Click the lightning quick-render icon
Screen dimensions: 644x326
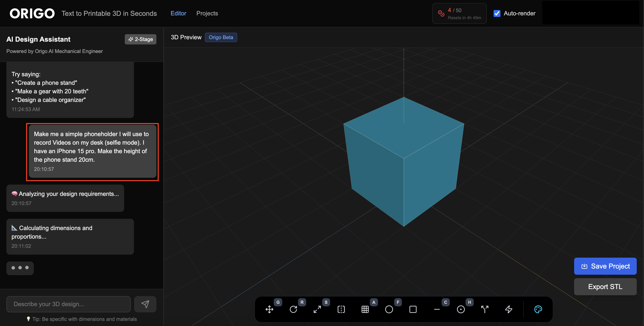509,309
